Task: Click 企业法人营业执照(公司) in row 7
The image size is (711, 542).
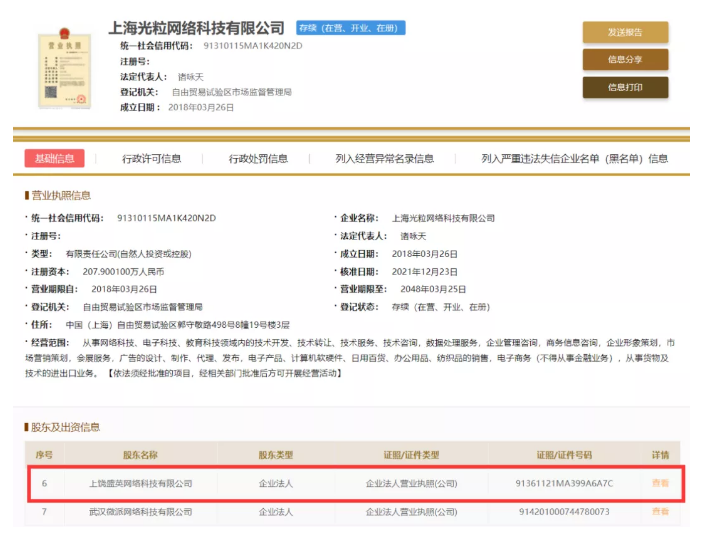Action: coord(412,512)
